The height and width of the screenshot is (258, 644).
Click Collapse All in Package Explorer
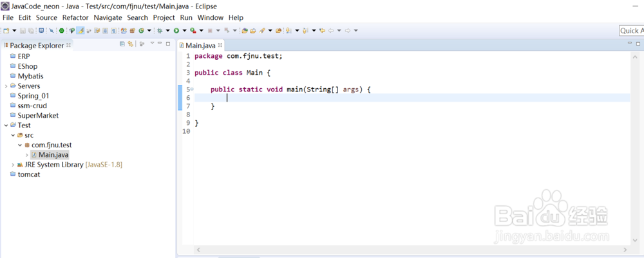coord(122,44)
